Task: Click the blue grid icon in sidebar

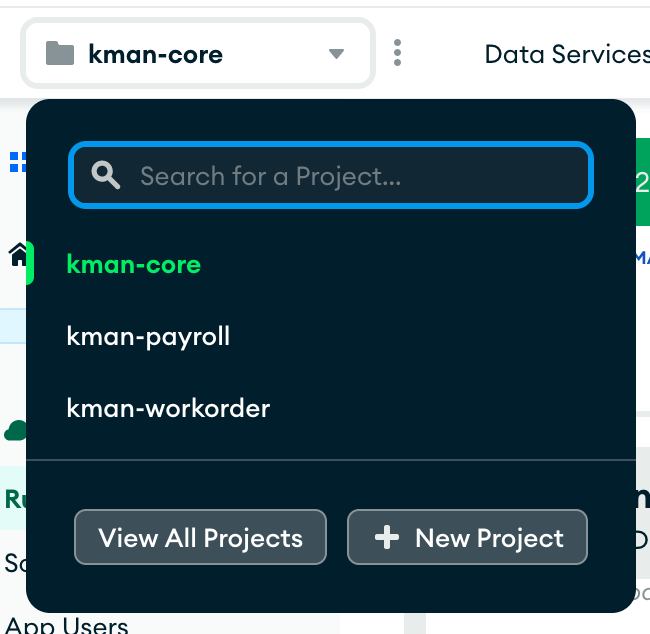Action: click(x=16, y=162)
